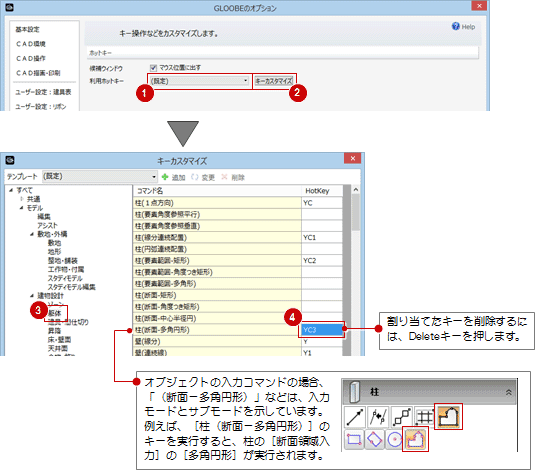535x470 pixels.
Task: Click the highlighted YC3 hotkey cell
Action: click(322, 330)
